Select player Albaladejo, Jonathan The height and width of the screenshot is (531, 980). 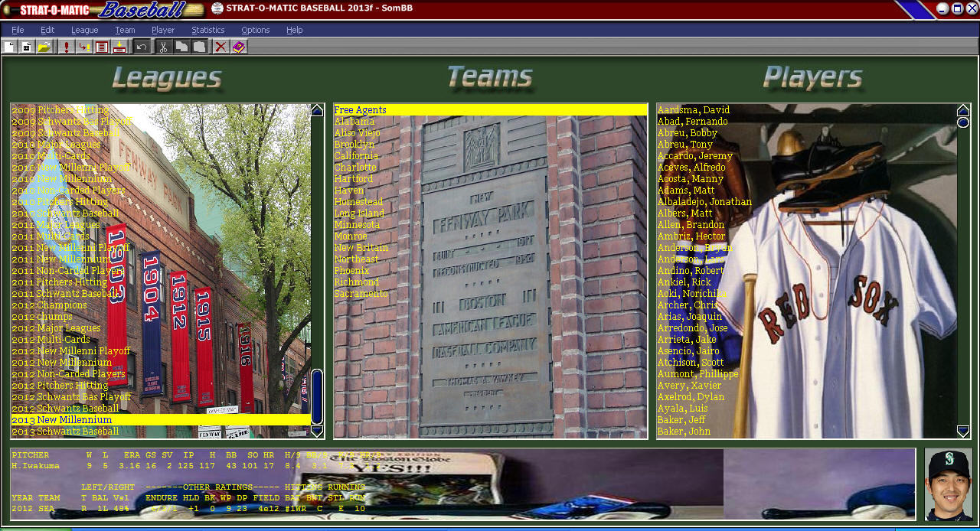pos(704,202)
